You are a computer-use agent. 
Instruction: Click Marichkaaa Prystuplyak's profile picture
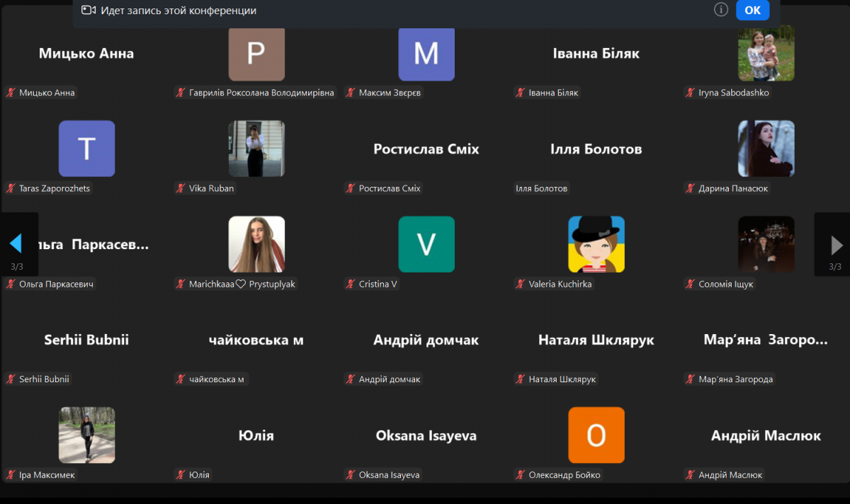point(256,244)
